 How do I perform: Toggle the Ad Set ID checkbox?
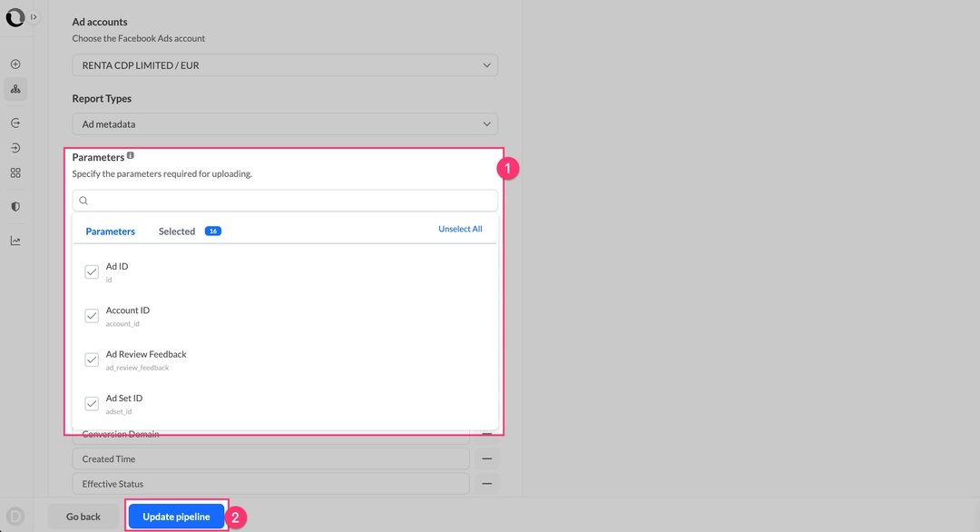click(x=92, y=404)
